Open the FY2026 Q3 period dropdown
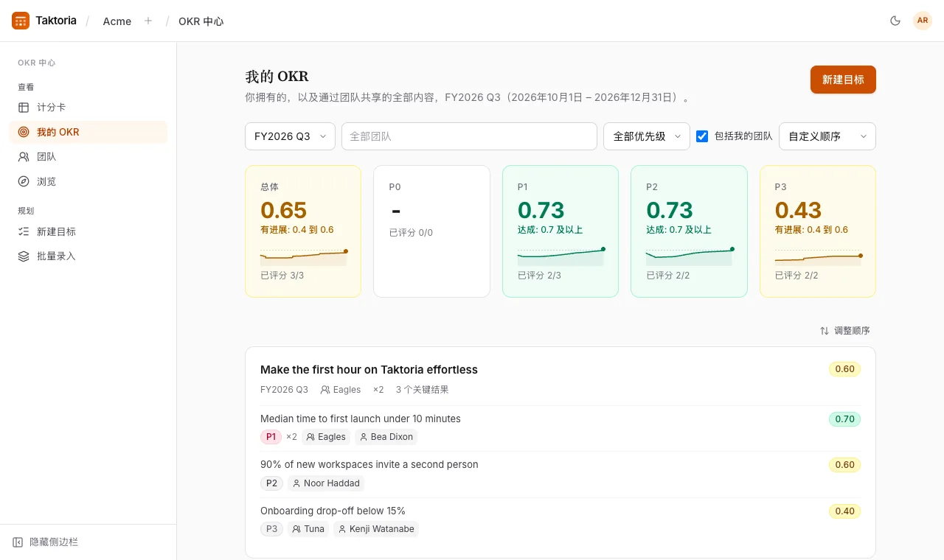 pos(291,136)
